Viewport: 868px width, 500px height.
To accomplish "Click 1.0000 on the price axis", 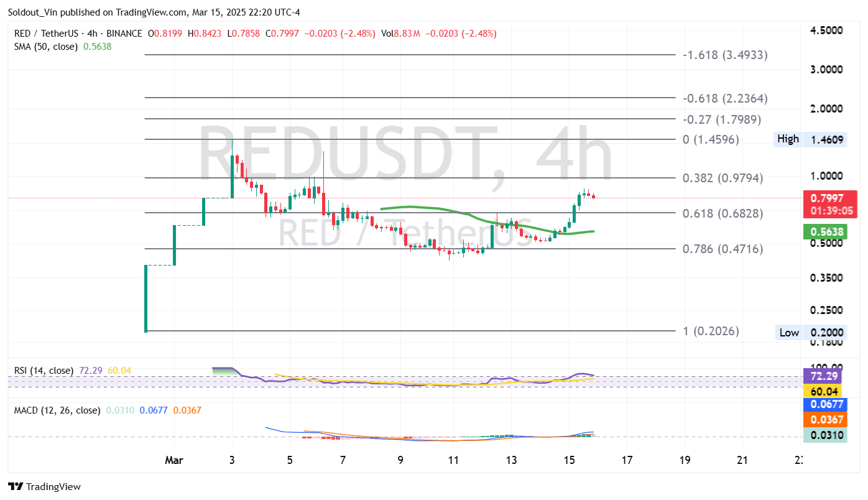I will [x=827, y=176].
